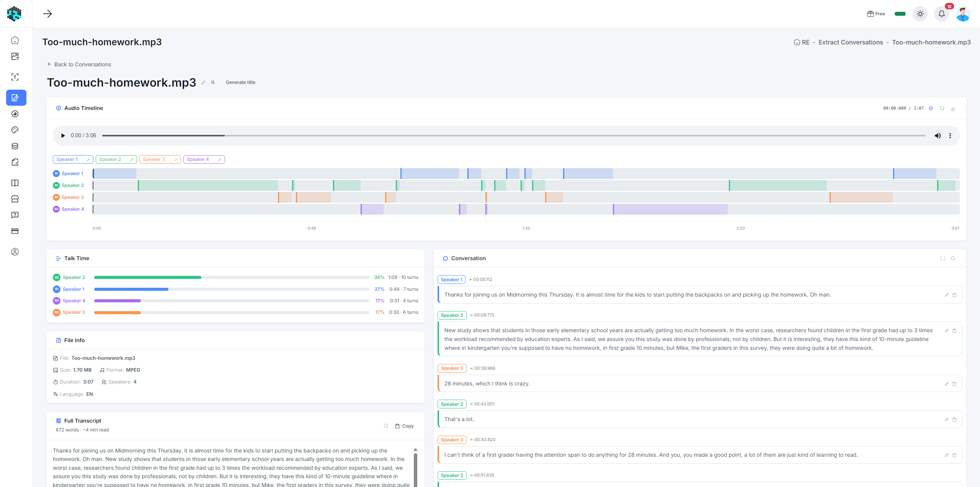Click Speaker 4 row label in timeline

pos(69,209)
